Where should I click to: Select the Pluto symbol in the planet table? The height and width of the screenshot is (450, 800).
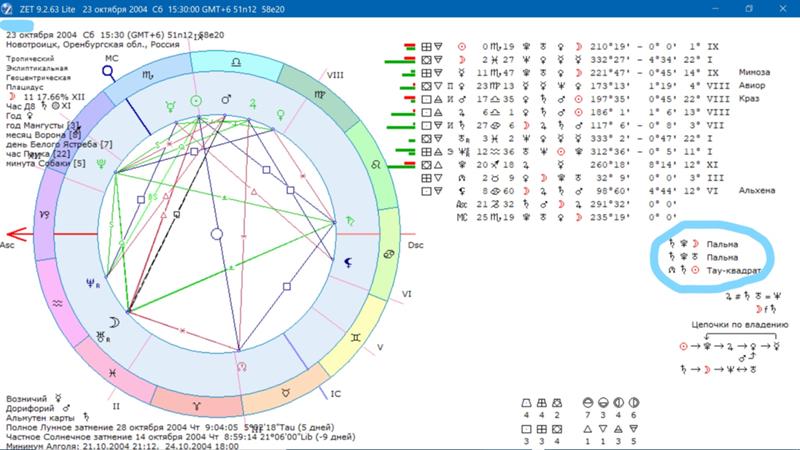tap(461, 165)
